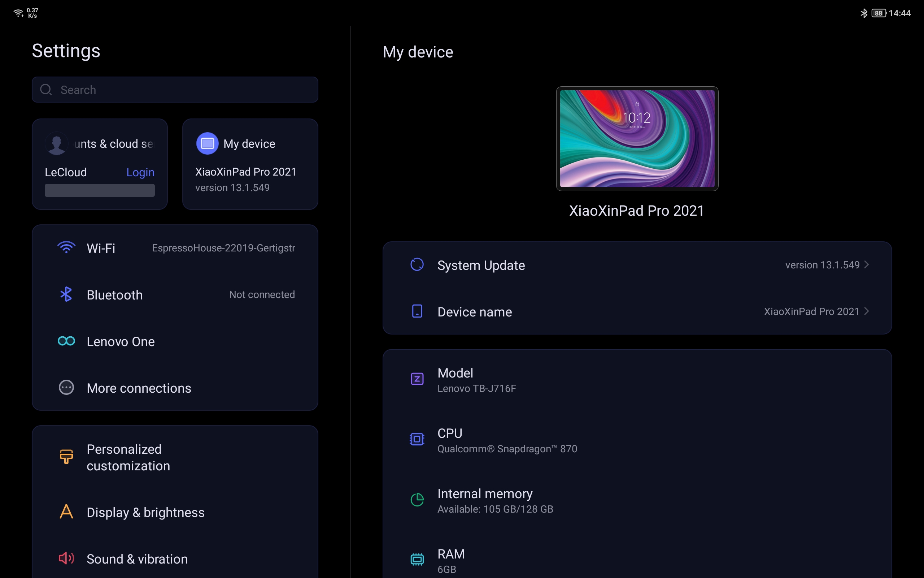Open the My device card

(x=250, y=164)
